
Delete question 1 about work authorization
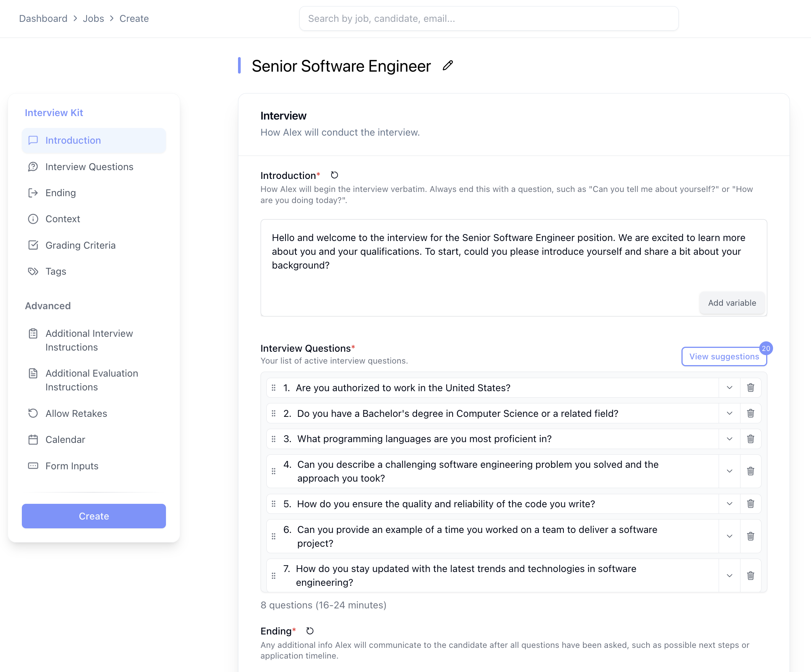click(x=750, y=387)
